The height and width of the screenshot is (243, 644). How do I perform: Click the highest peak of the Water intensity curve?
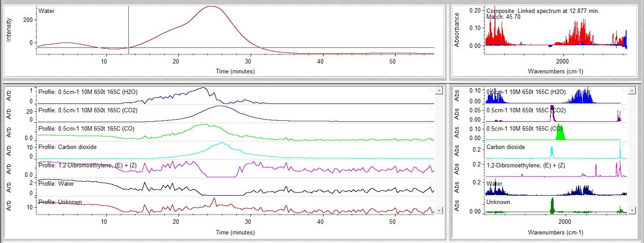coord(211,7)
